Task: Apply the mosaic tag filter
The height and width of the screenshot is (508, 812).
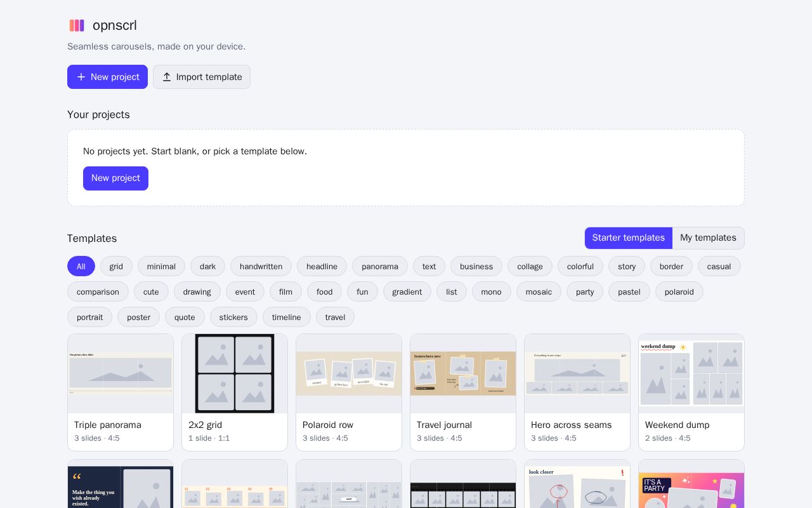Action: [x=539, y=291]
